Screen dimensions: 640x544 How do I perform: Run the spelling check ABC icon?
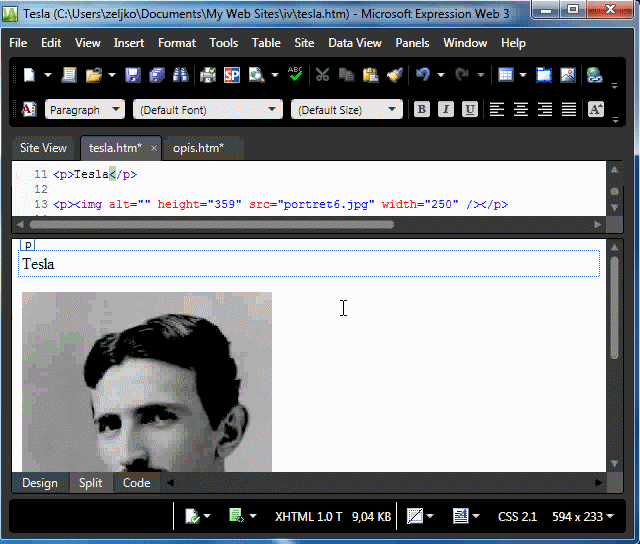click(295, 75)
